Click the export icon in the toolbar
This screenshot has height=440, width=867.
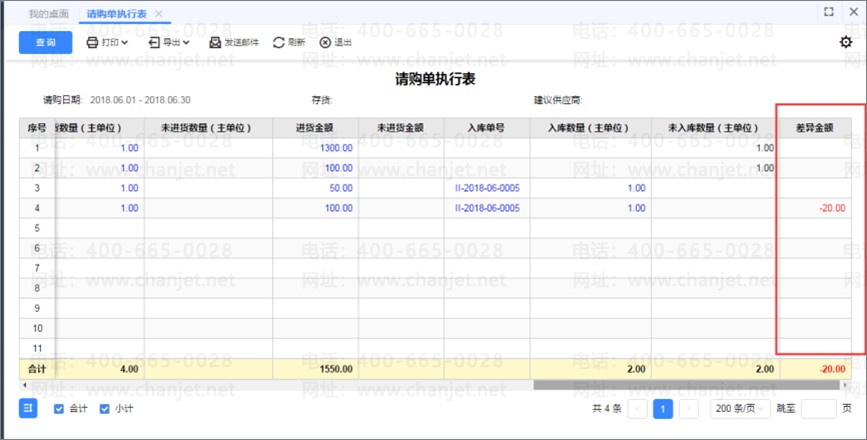point(153,43)
